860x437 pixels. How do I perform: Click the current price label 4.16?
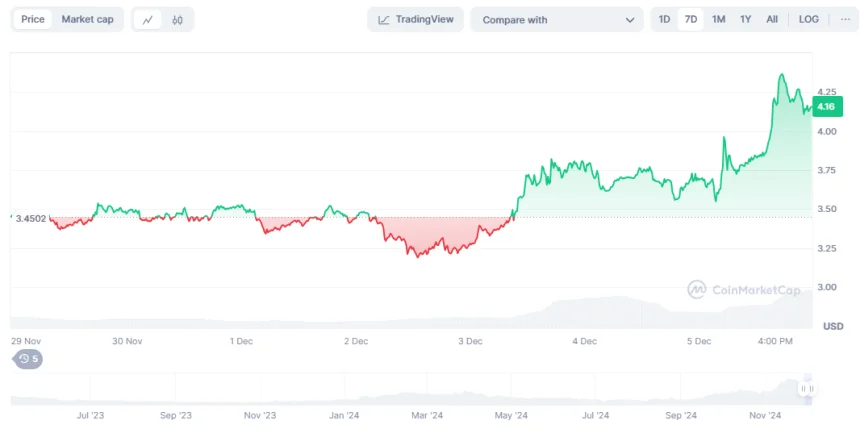826,107
